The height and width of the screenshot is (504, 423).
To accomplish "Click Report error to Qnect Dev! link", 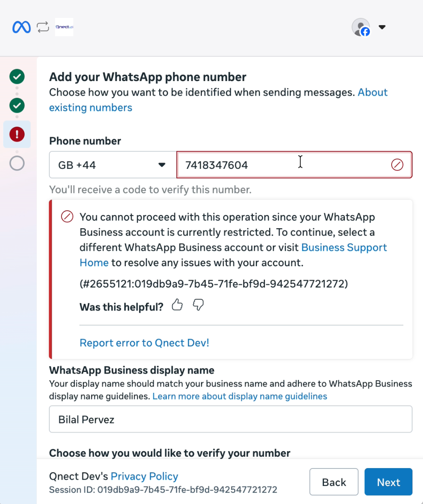I will point(144,343).
